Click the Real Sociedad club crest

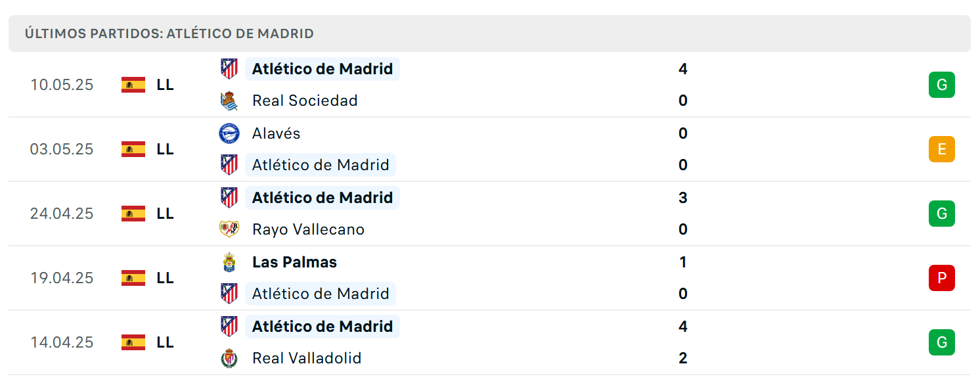pos(229,101)
